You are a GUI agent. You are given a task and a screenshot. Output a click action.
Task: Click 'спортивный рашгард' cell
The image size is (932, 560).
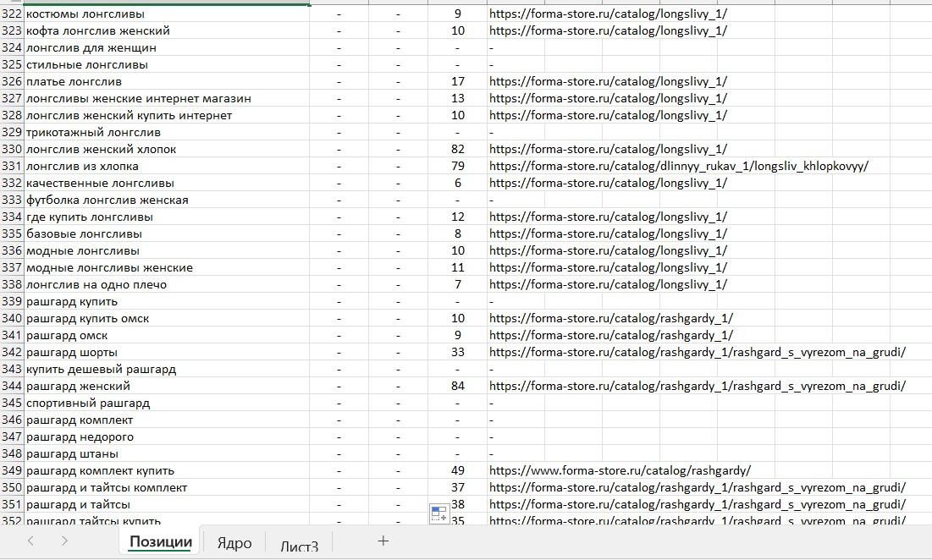click(167, 404)
